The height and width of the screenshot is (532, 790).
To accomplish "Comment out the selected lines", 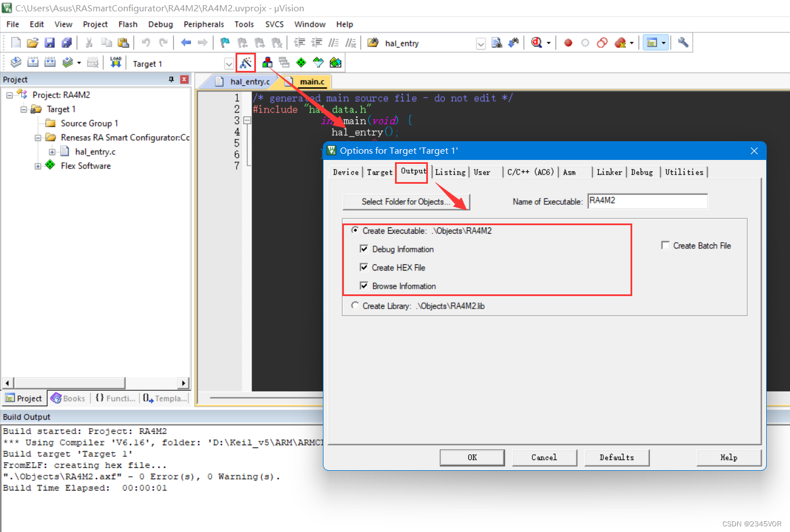I will coord(334,43).
